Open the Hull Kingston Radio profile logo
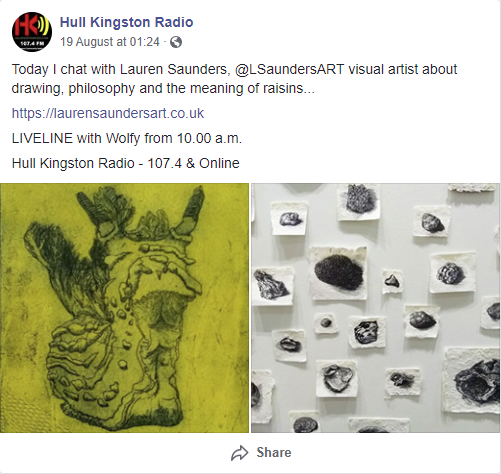This screenshot has width=501, height=474. pos(32,32)
